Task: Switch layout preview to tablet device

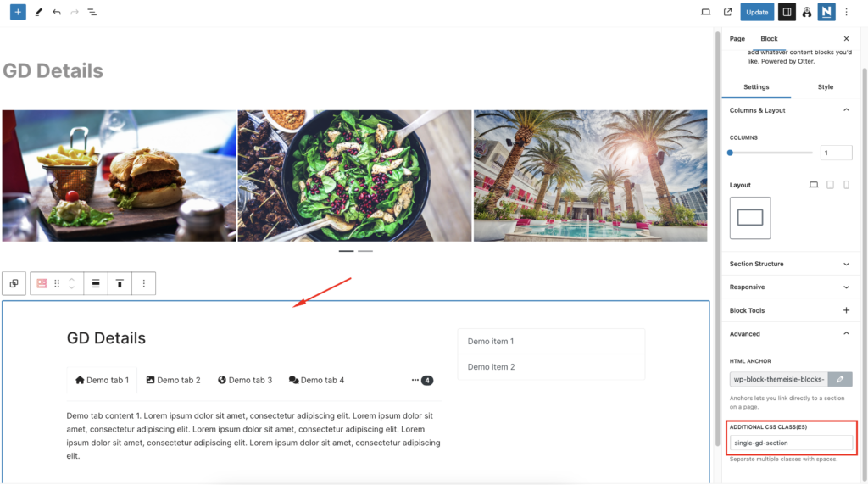Action: 830,185
